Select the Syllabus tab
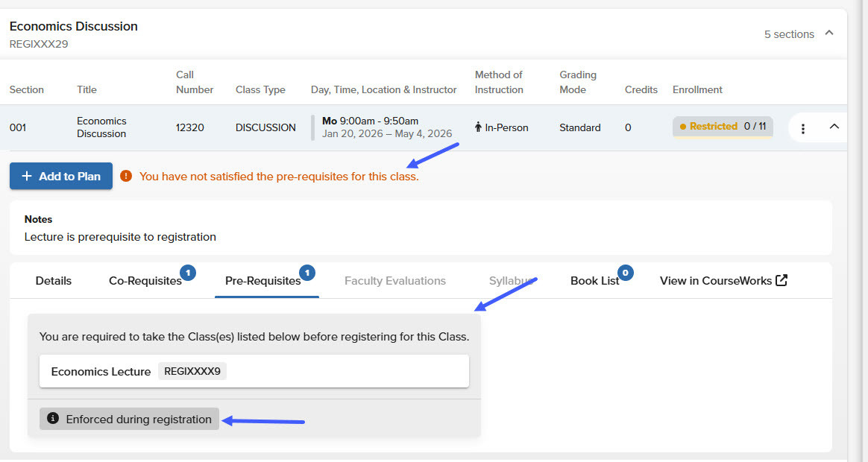Viewport: 868px width, 462px height. click(x=511, y=281)
